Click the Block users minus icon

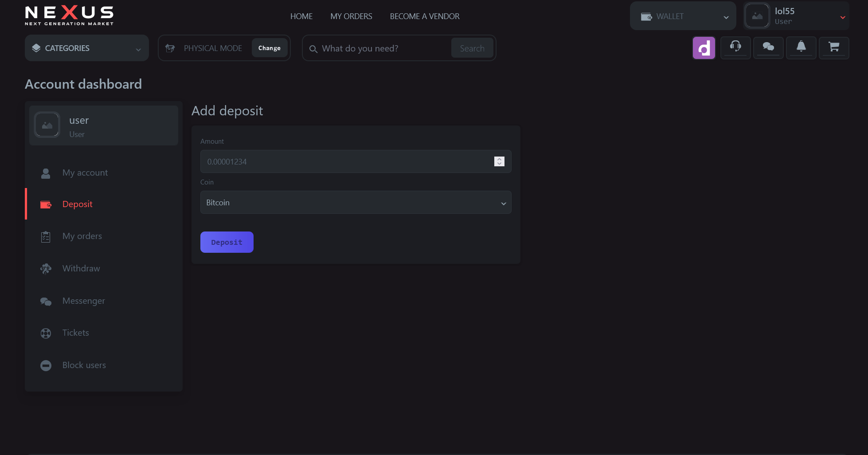pos(46,365)
